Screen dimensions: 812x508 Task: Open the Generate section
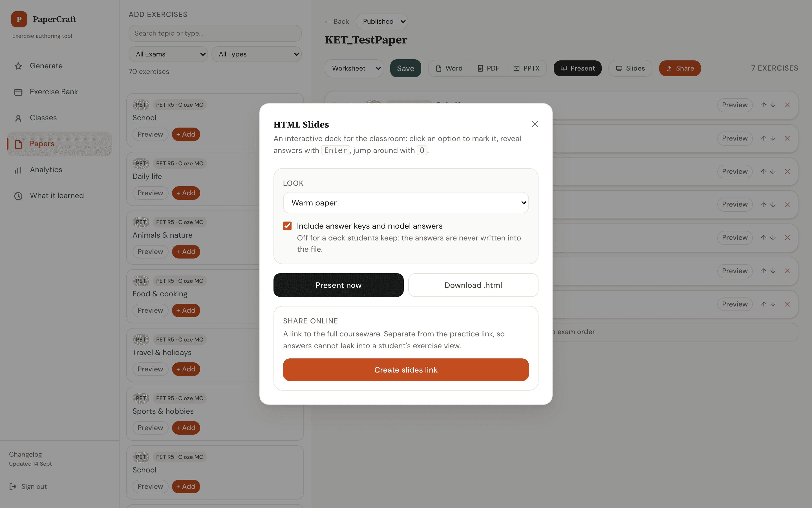(59, 66)
